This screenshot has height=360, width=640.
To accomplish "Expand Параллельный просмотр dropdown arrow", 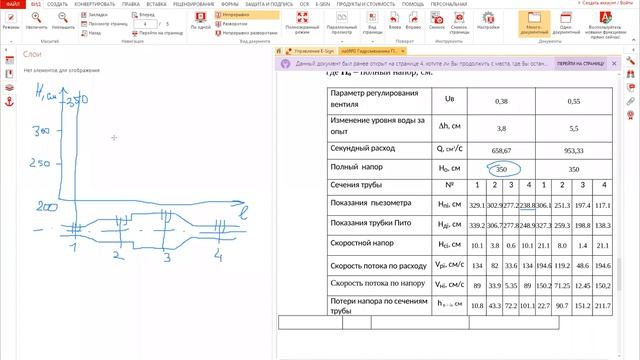I will pos(342,41).
